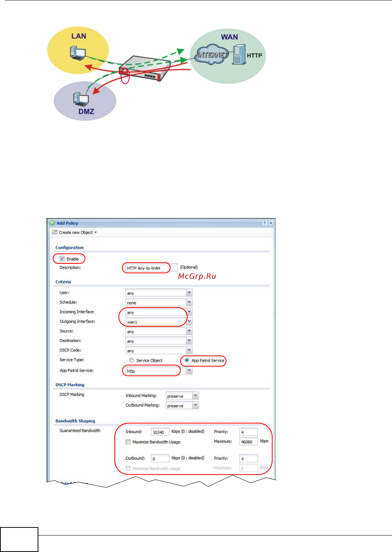The image size is (392, 552).
Task: Toggle Outbound Maximize Bandwidth Usage checkbox
Action: (x=128, y=468)
